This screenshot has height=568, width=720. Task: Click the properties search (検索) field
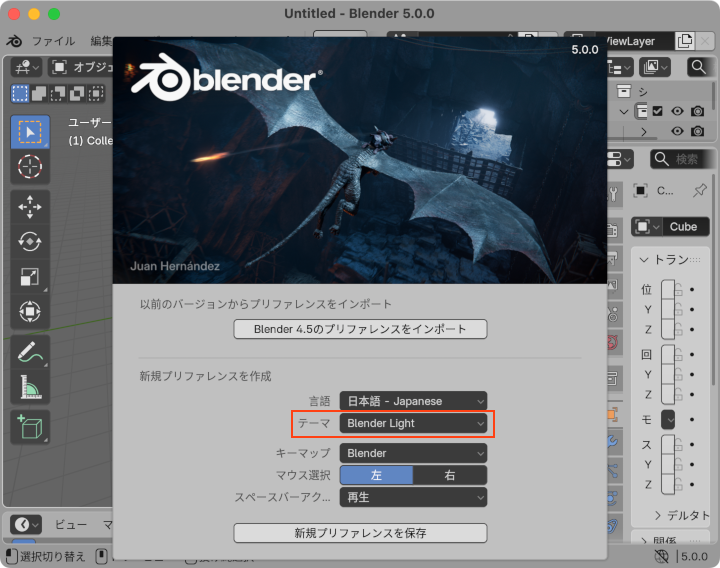[x=681, y=159]
